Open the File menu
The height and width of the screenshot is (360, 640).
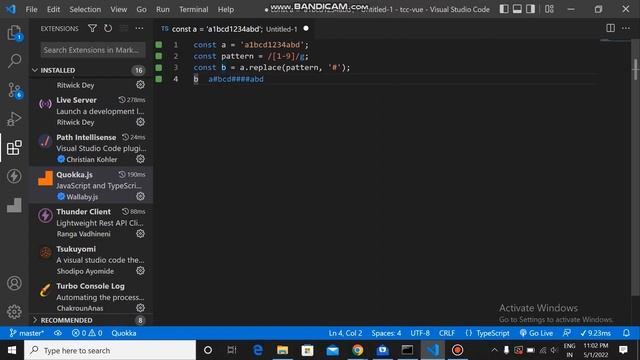[31, 9]
